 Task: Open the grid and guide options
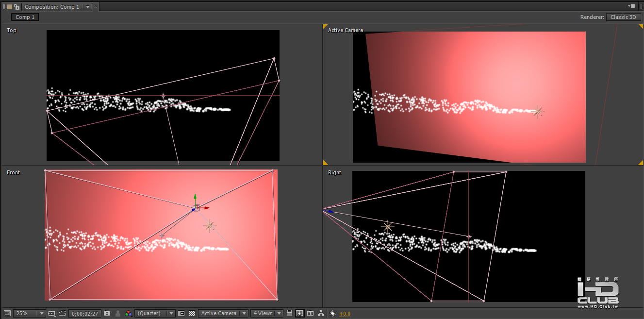[x=52, y=314]
